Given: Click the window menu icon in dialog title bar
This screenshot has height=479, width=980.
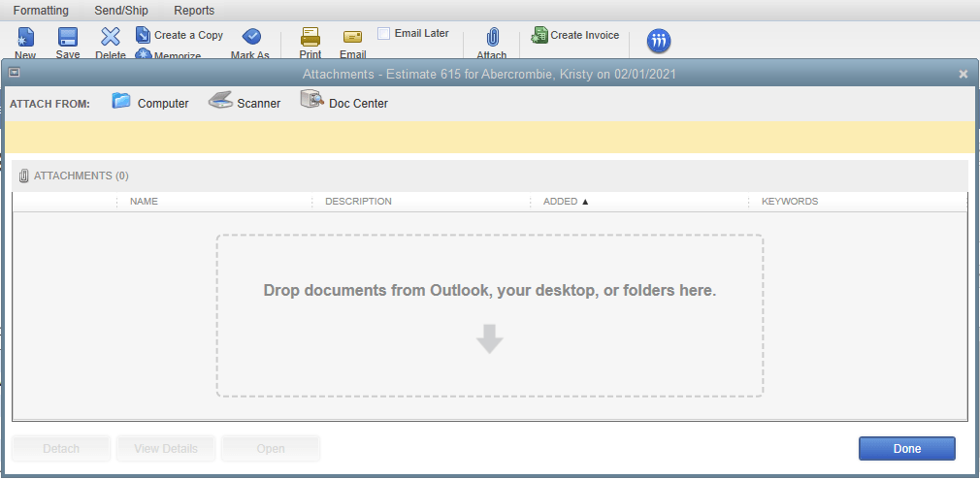Looking at the screenshot, I should pyautogui.click(x=14, y=73).
